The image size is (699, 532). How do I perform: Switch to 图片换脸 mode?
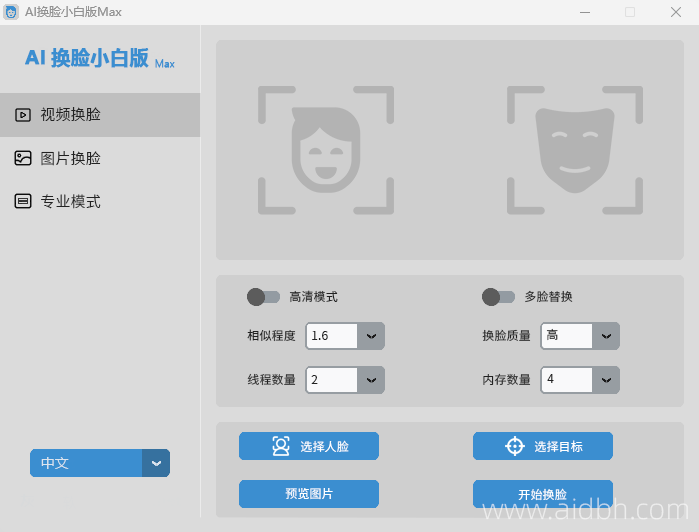point(70,158)
